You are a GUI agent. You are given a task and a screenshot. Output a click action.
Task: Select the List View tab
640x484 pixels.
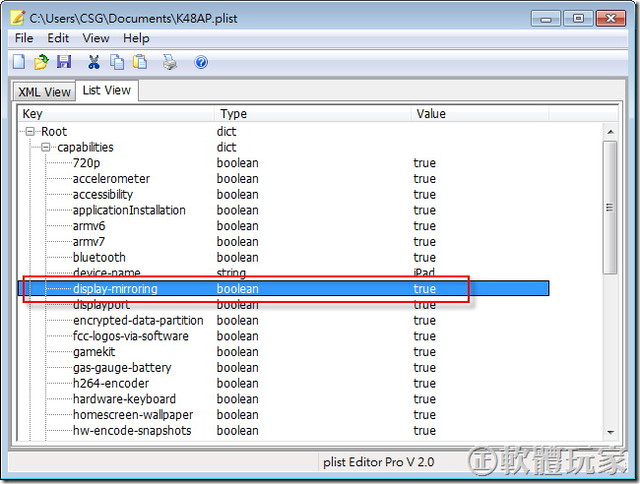coord(107,90)
